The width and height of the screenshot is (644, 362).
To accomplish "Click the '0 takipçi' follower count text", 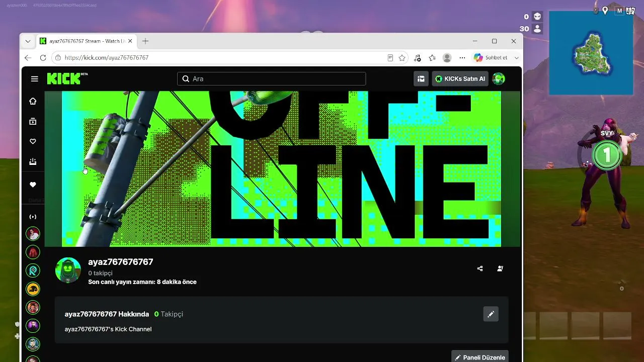I will (100, 273).
